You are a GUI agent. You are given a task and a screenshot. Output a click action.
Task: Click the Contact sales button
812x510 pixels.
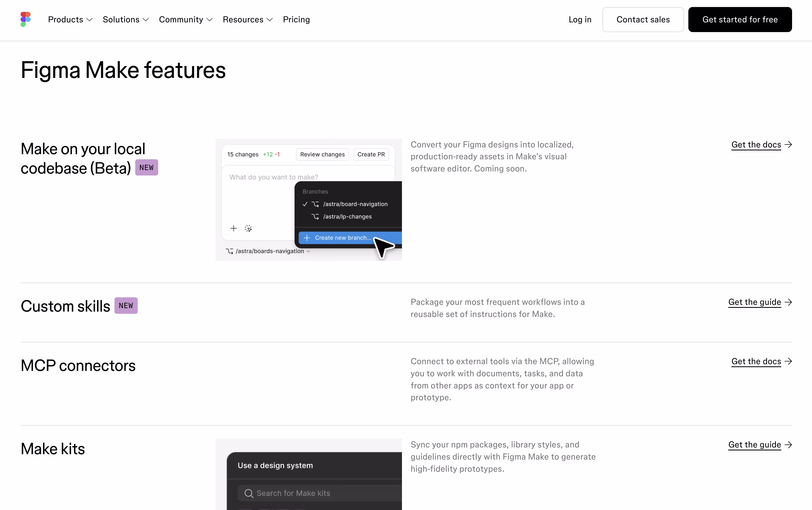tap(643, 20)
